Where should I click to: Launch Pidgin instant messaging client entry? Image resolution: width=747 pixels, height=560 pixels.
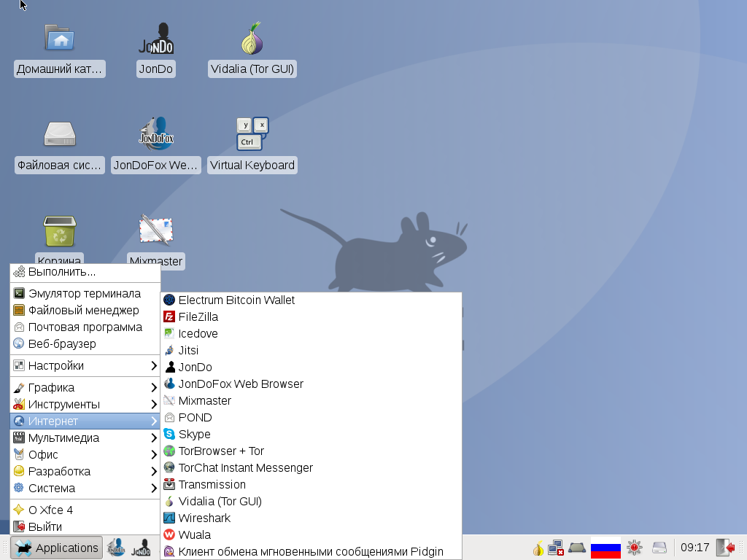(311, 551)
